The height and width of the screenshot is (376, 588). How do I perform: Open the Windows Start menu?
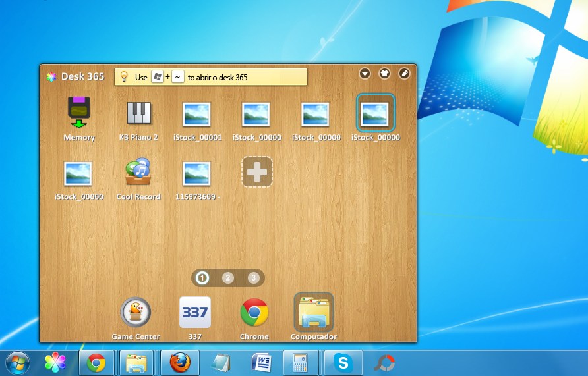coord(18,363)
